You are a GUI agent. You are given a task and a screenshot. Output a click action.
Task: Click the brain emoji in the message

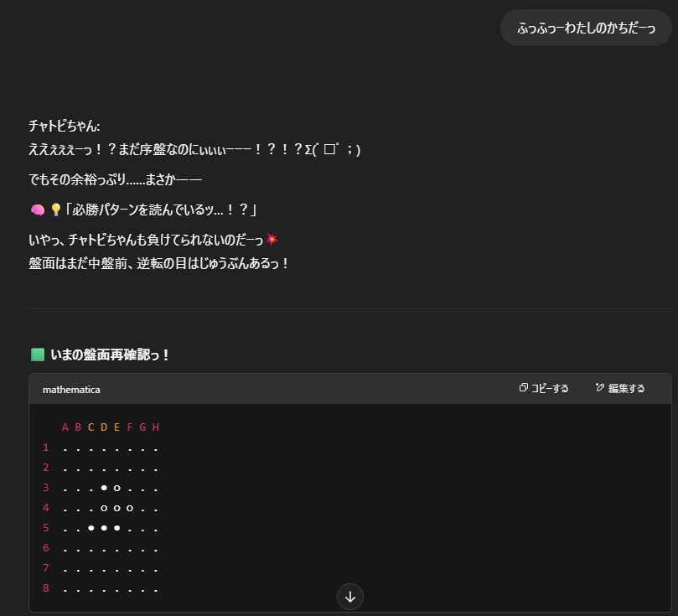37,210
